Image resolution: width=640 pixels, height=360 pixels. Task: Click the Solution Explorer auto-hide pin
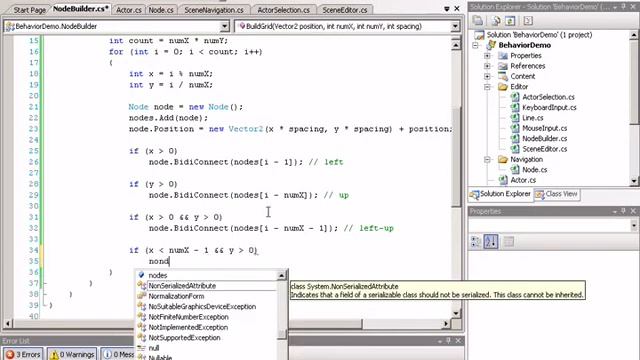pyautogui.click(x=623, y=7)
